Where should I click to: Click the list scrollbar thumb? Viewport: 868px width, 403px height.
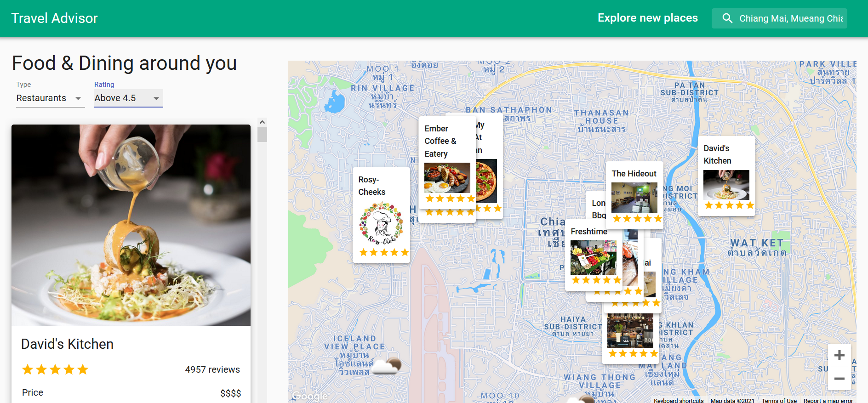pyautogui.click(x=262, y=135)
